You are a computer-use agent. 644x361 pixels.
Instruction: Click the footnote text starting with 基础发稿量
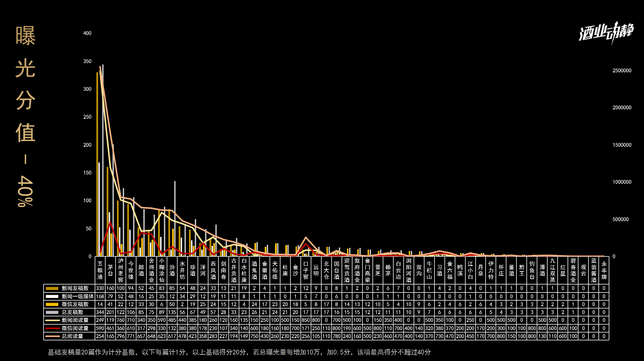coord(239,352)
